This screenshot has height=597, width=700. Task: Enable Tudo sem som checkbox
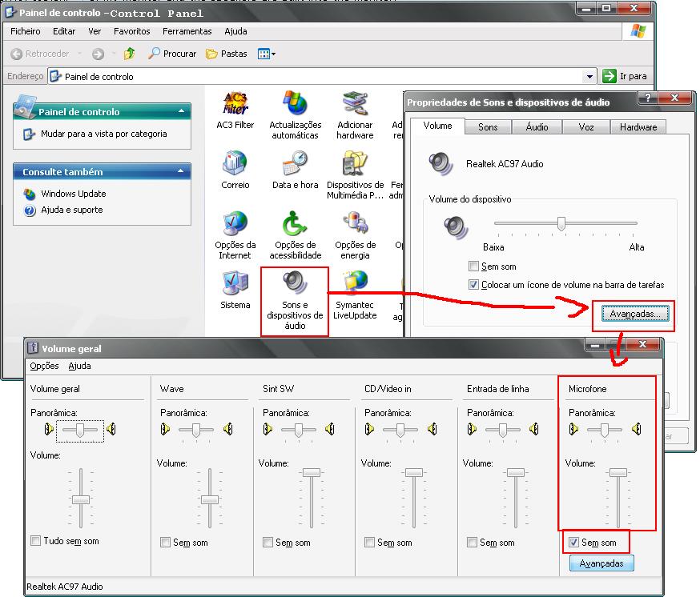coord(35,541)
